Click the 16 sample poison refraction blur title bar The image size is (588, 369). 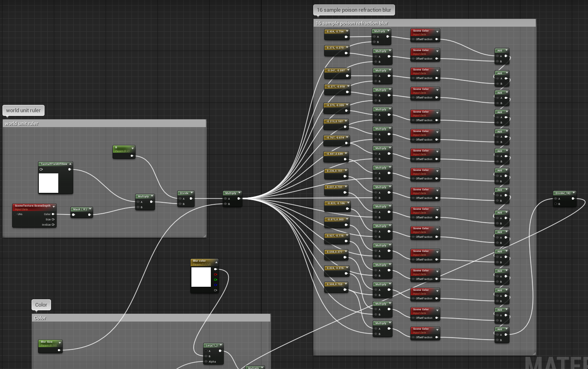[x=425, y=23]
